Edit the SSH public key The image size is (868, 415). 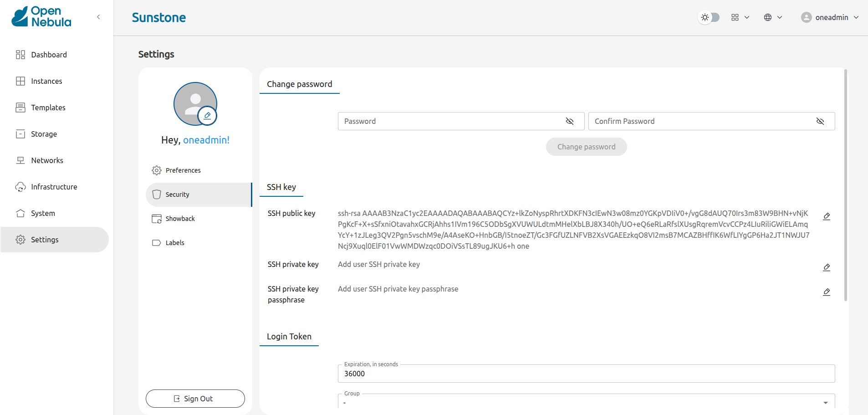point(827,216)
